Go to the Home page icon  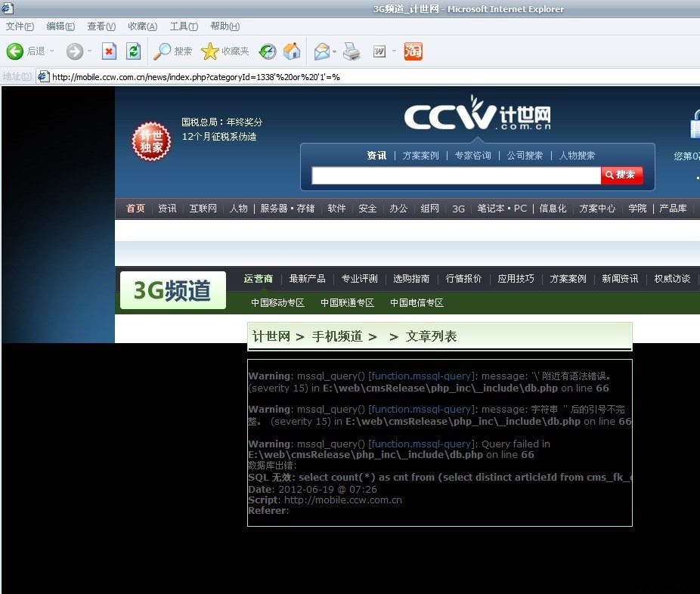(292, 51)
